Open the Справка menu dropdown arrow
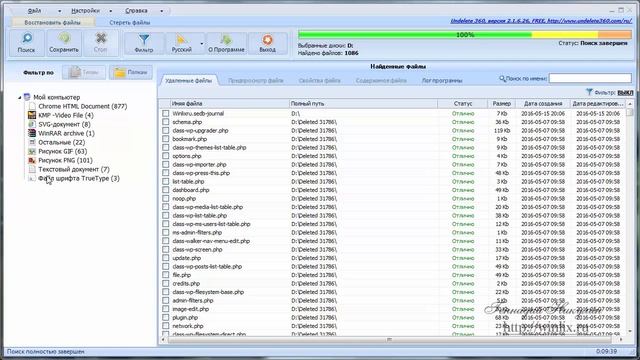 point(162,11)
